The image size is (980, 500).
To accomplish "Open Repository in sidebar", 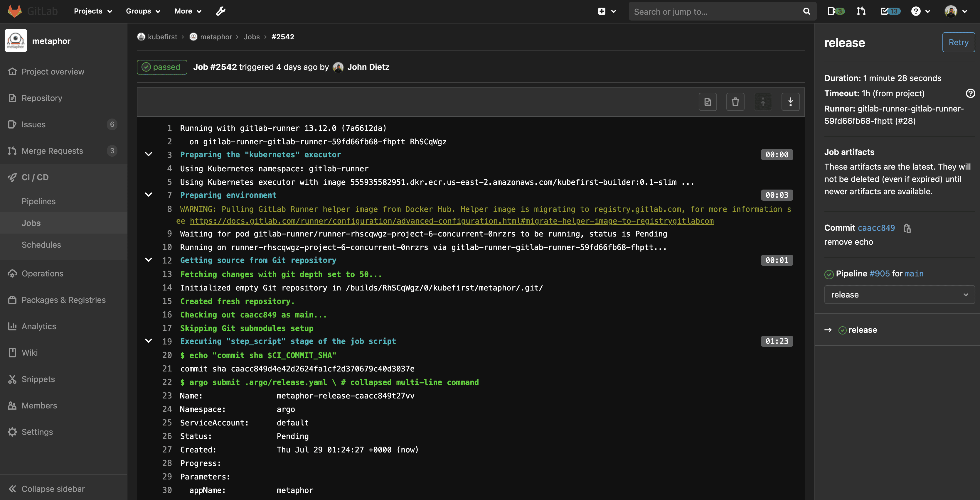I will pyautogui.click(x=63, y=98).
